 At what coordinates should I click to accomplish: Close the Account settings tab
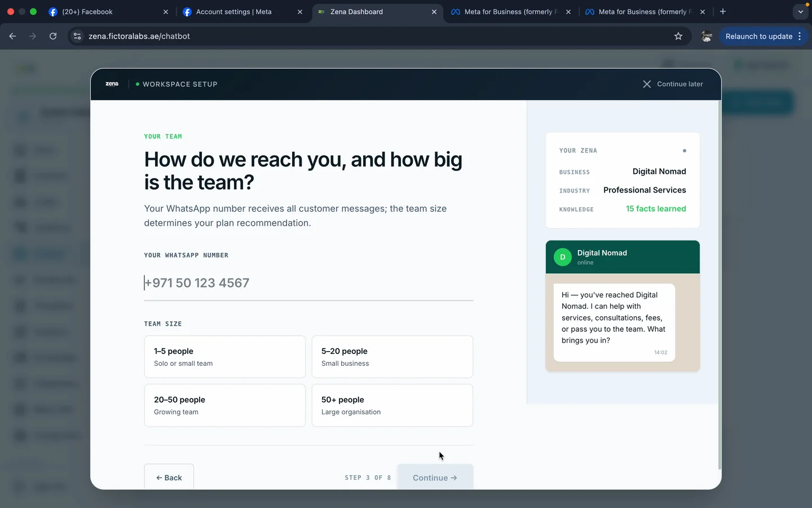pos(300,12)
